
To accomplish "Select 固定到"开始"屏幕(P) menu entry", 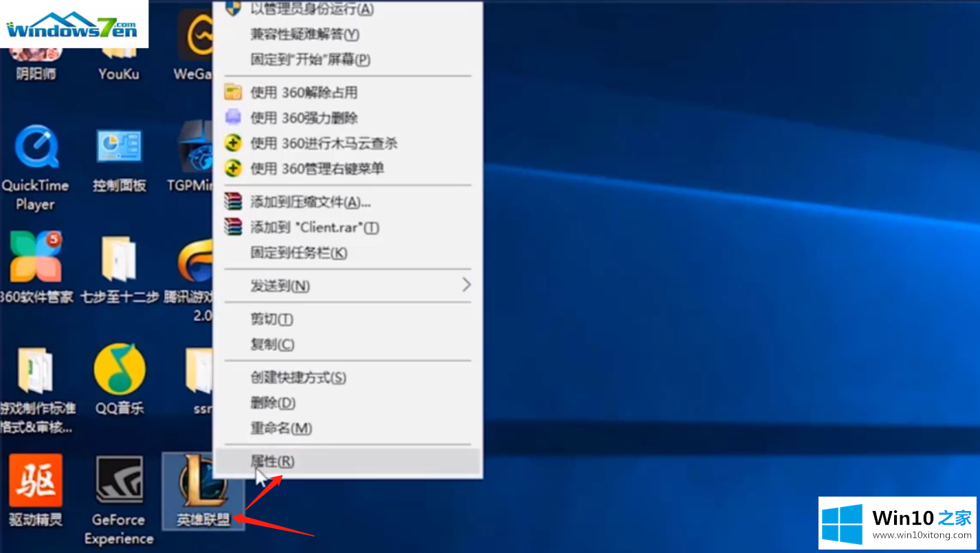I will pos(348,59).
